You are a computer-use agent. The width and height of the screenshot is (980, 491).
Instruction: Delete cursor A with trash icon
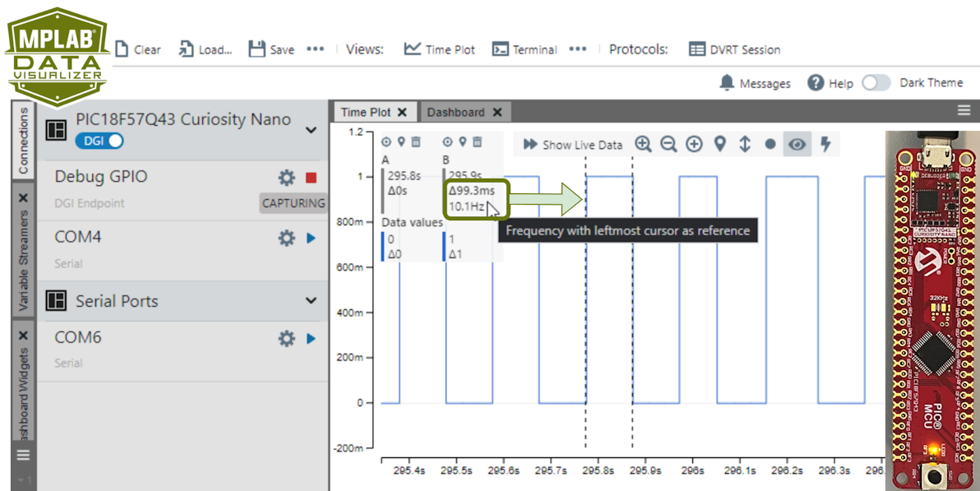(416, 142)
